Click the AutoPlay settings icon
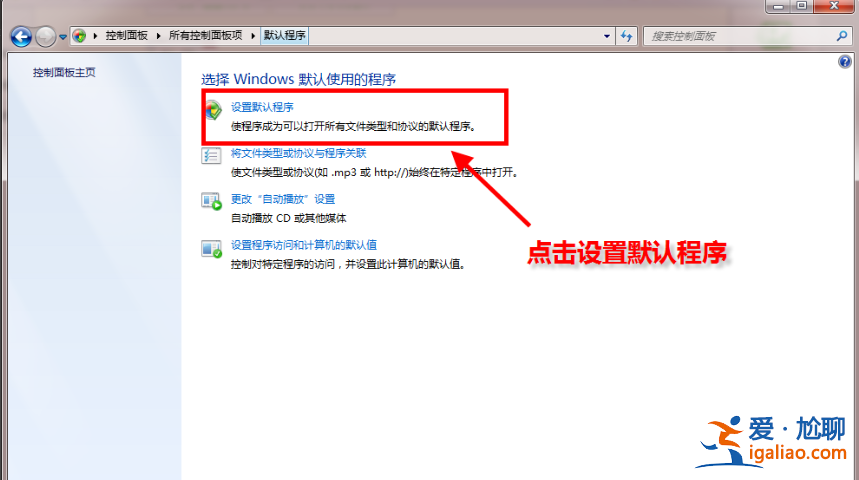Viewport: 859px width, 480px height. pos(211,202)
